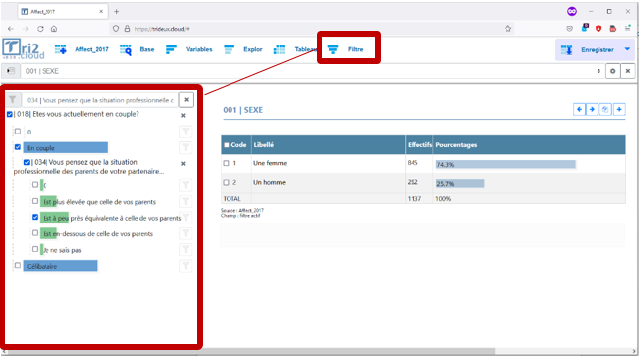Uncheck the 034 situation professionnelle sub-filter
Image resolution: width=644 pixels, height=357 pixels.
click(27, 162)
